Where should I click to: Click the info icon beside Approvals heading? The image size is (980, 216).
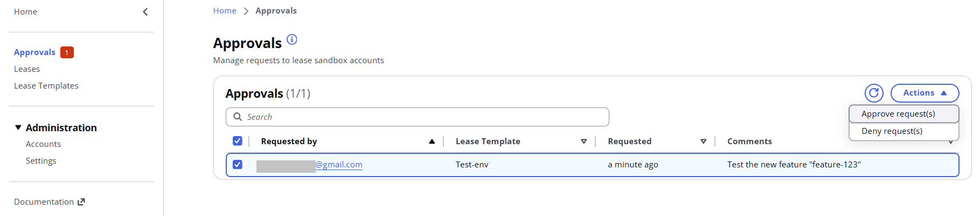(x=291, y=39)
